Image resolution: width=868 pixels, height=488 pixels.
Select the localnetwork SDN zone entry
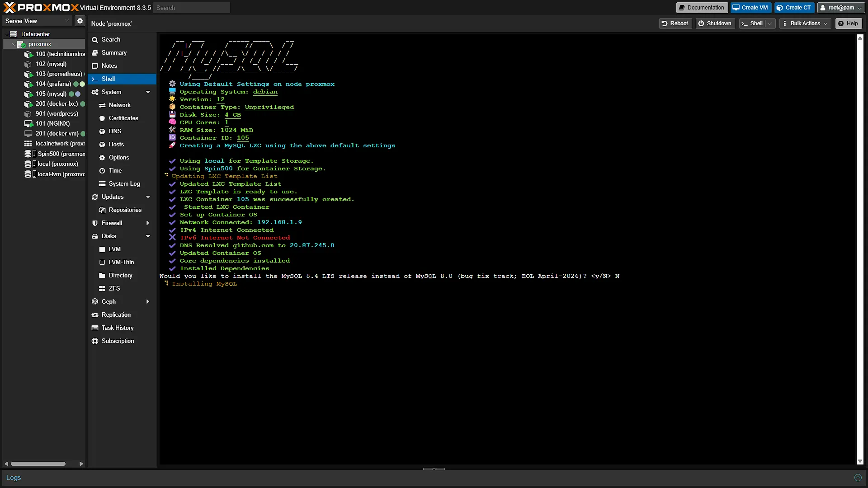[x=54, y=143]
